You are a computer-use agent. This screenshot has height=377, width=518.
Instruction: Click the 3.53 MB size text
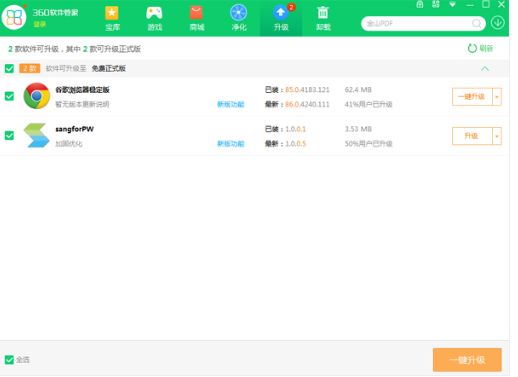[358, 129]
